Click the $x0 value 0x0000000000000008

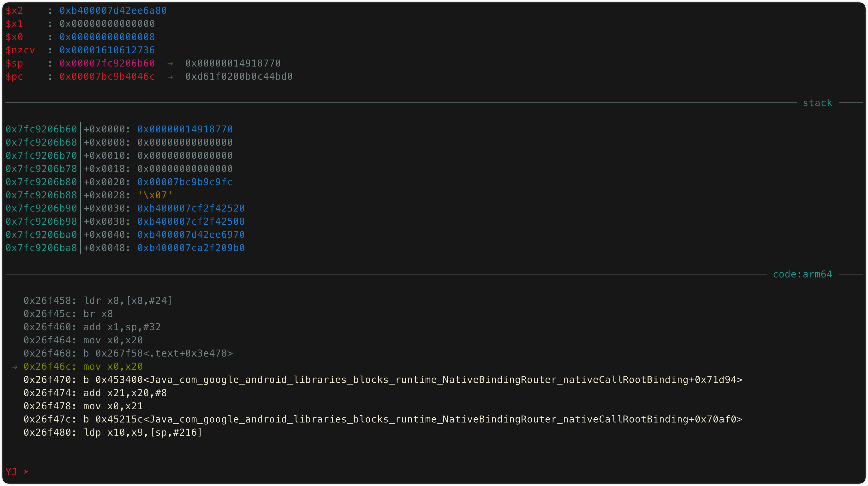107,37
